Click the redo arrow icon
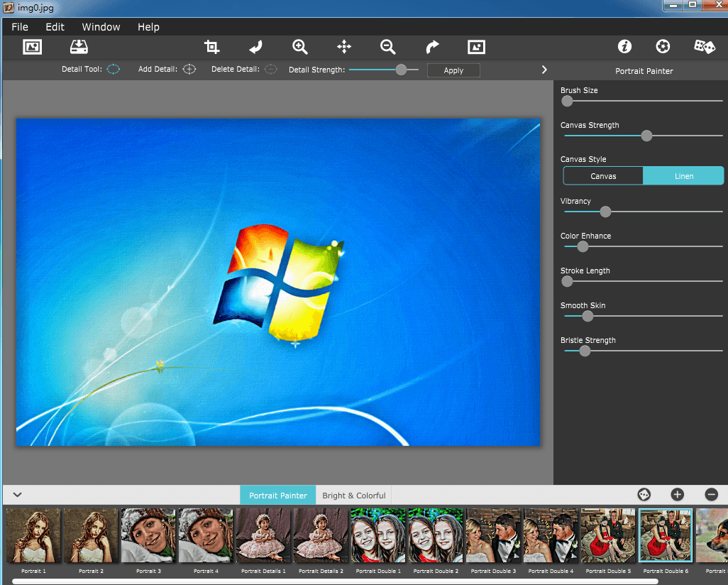Image resolution: width=728 pixels, height=585 pixels. (x=432, y=47)
